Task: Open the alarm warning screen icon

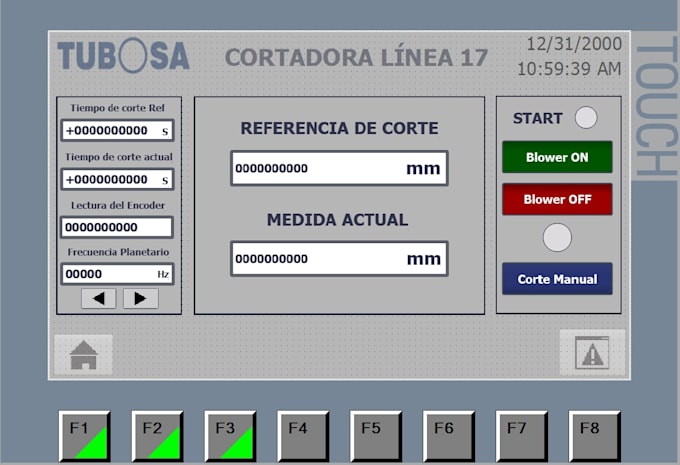Action: click(x=592, y=352)
